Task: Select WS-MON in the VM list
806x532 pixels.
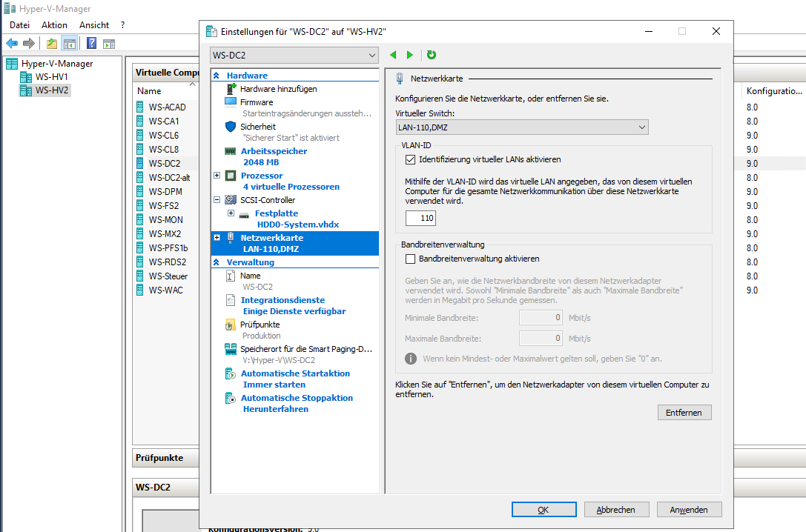Action: 165,220
